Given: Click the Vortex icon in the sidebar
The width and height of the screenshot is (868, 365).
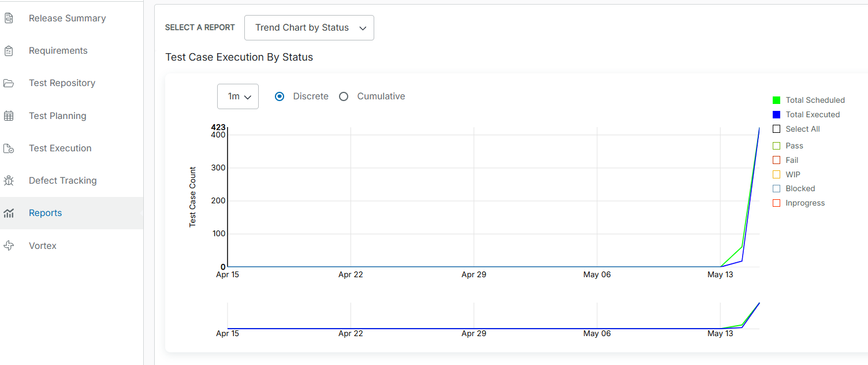Looking at the screenshot, I should point(9,245).
